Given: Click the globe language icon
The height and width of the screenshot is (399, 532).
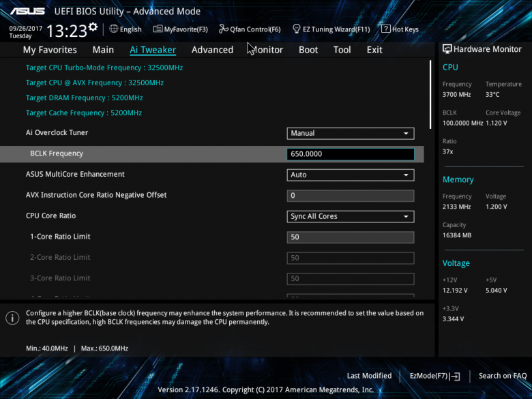Looking at the screenshot, I should click(114, 29).
